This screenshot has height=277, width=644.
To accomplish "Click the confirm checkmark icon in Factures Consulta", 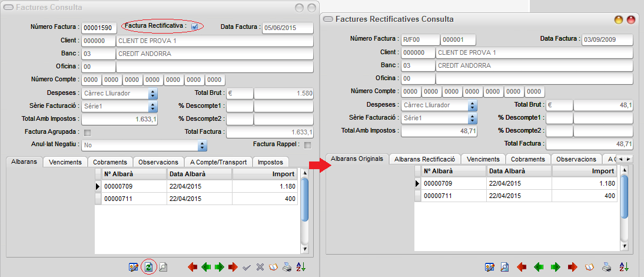I will pyautogui.click(x=247, y=268).
